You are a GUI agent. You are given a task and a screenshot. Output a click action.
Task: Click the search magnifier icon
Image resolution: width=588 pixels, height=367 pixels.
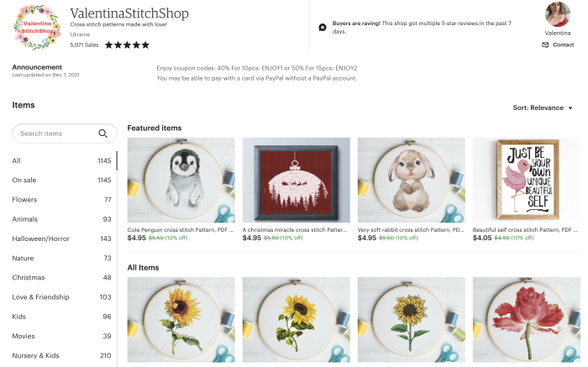[102, 134]
